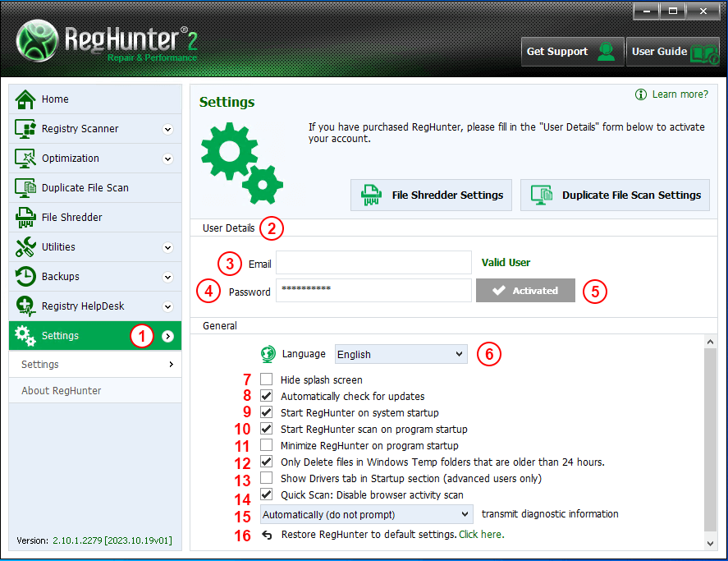Expand the Registry Scanner submenu arrow
728x561 pixels.
168,129
